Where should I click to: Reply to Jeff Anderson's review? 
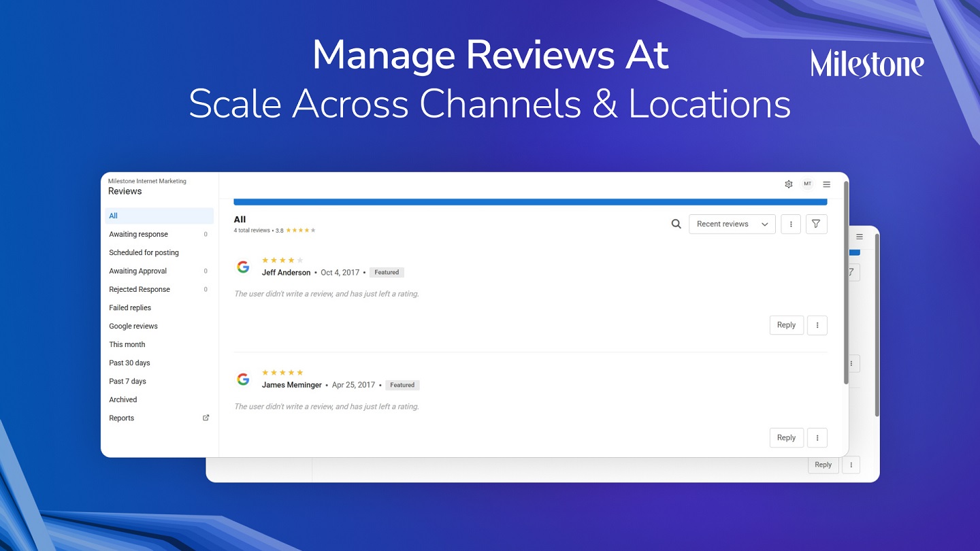click(787, 325)
